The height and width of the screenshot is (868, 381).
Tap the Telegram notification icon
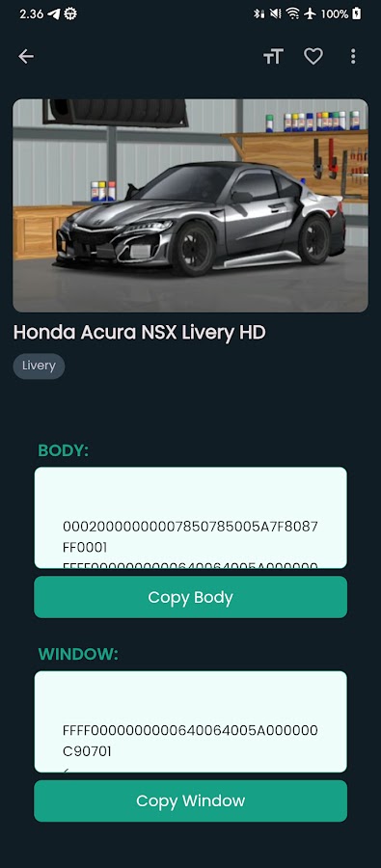54,14
